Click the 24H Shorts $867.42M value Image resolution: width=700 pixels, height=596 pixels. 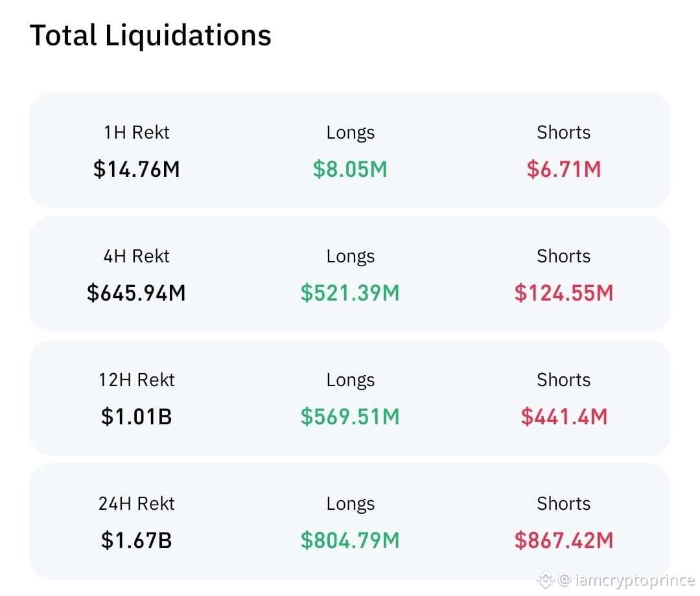564,541
